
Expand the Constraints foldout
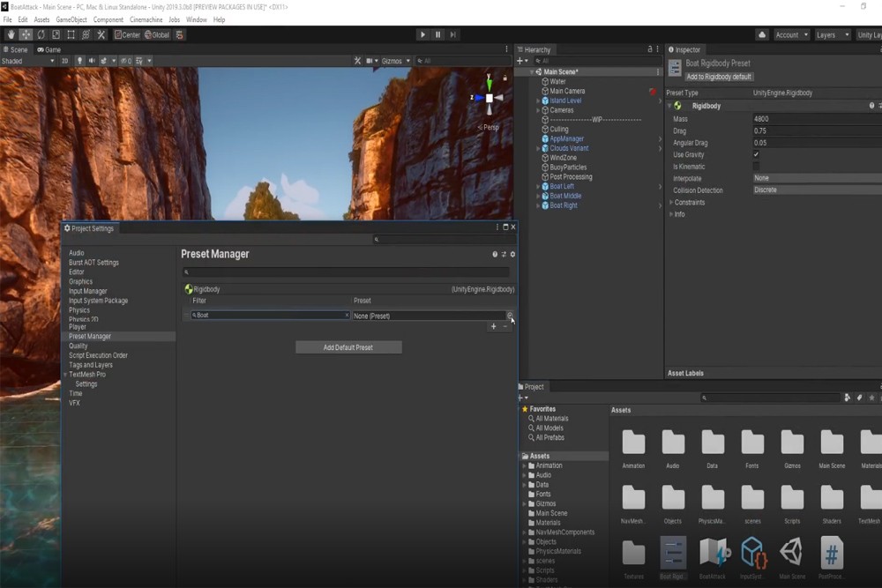[x=671, y=203]
